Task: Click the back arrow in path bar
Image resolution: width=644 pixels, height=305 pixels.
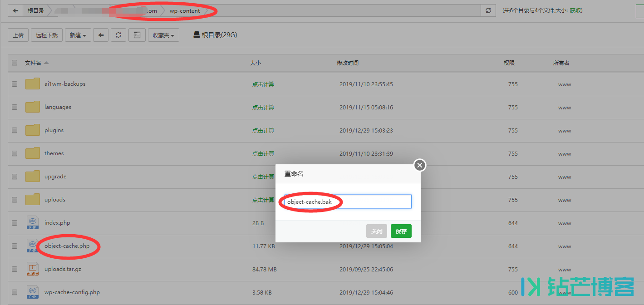Action: (x=16, y=11)
